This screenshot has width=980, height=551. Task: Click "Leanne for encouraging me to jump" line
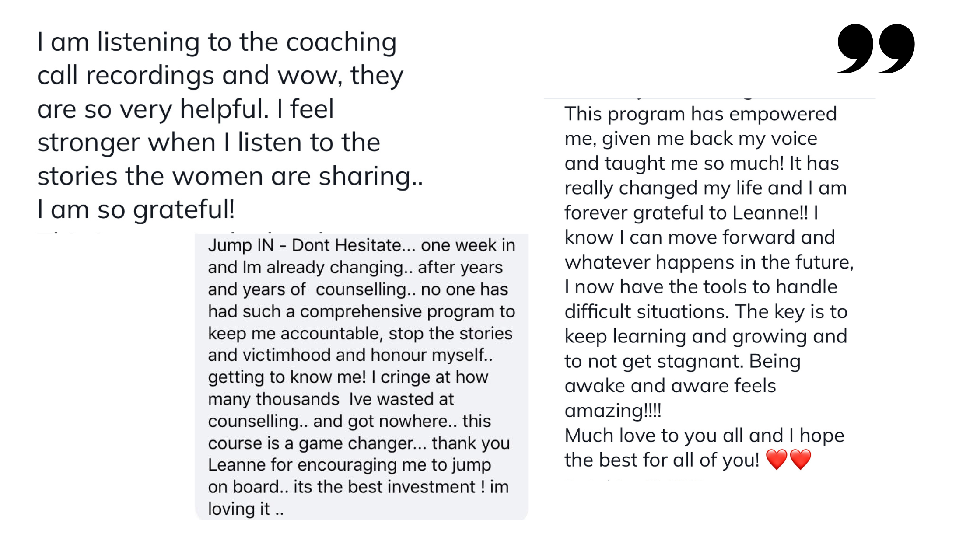(x=349, y=465)
